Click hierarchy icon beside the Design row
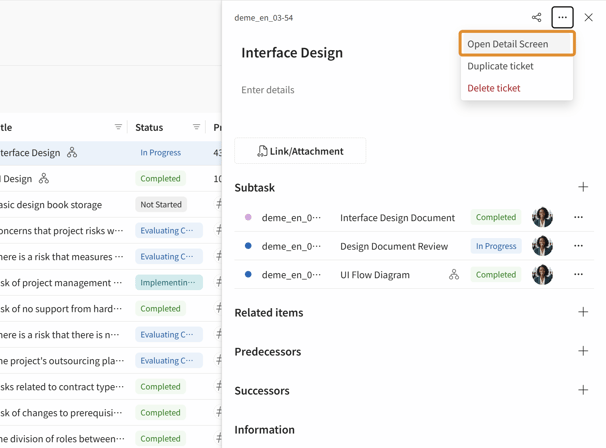606x448 pixels. (44, 179)
